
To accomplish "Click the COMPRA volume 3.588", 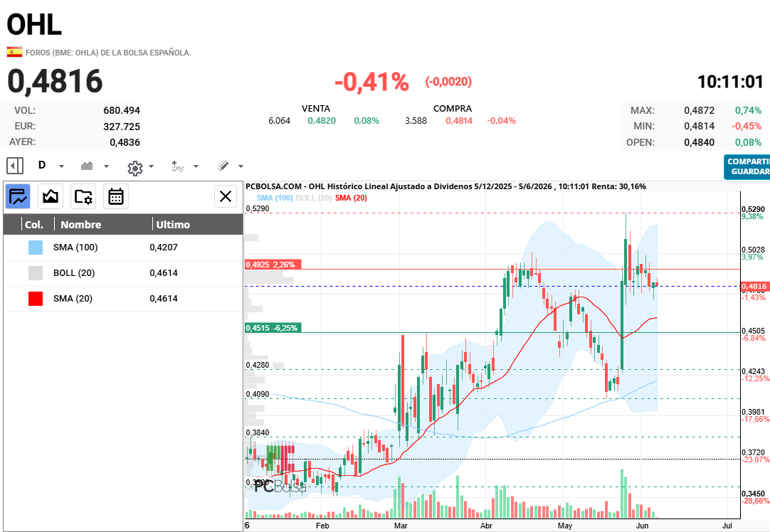I will 416,121.
